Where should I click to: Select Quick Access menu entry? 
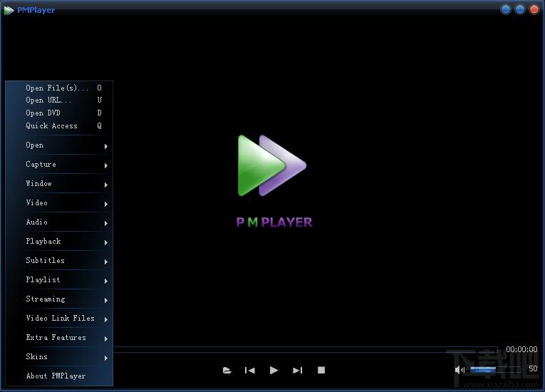click(x=59, y=125)
